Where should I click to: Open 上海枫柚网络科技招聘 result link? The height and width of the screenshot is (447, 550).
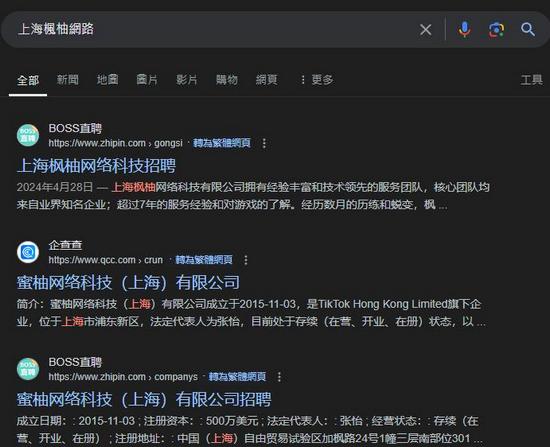[x=96, y=166]
